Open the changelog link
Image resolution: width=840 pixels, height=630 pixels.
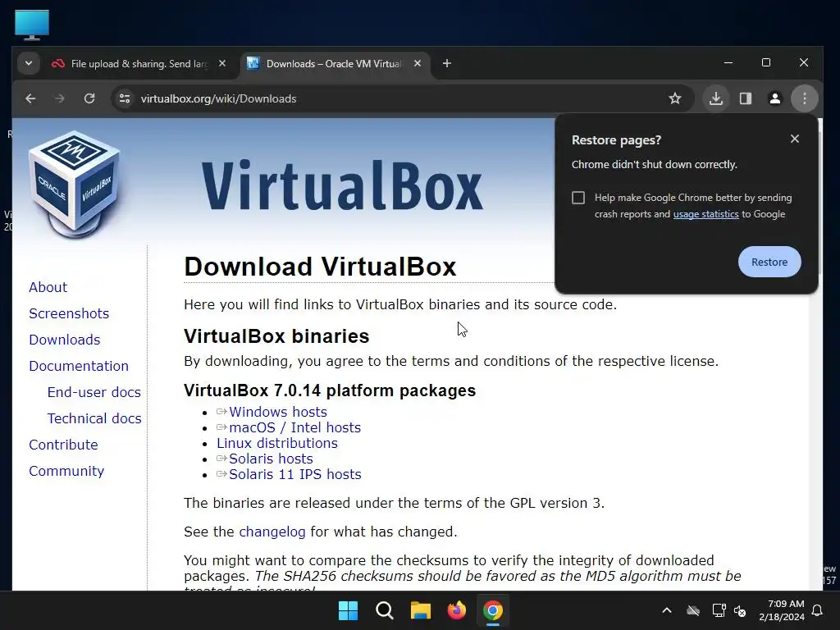point(272,532)
